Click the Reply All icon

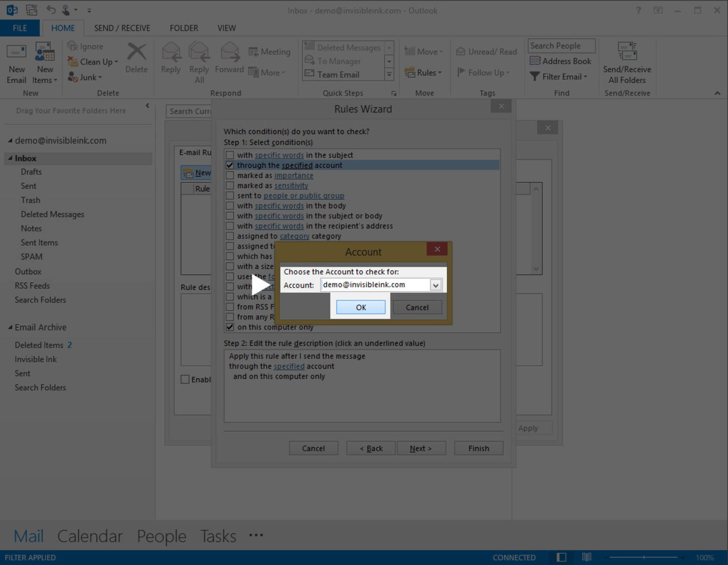tap(199, 52)
